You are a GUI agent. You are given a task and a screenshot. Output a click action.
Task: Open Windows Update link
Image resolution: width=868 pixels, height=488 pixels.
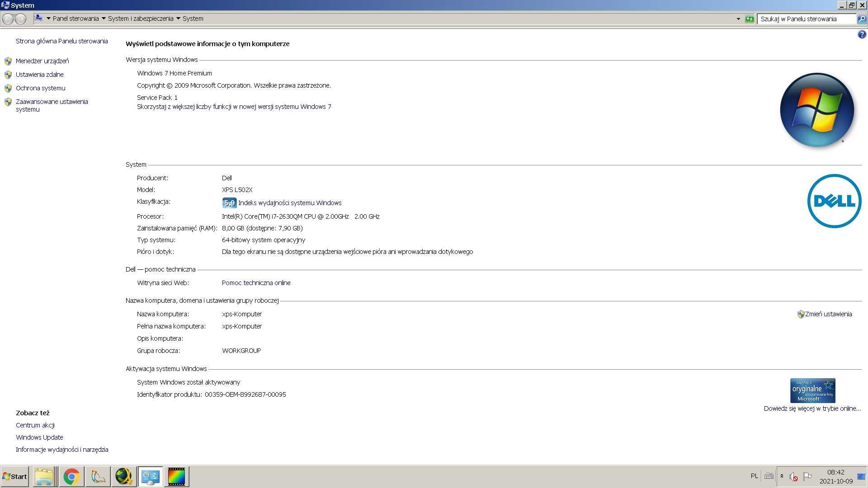(40, 437)
